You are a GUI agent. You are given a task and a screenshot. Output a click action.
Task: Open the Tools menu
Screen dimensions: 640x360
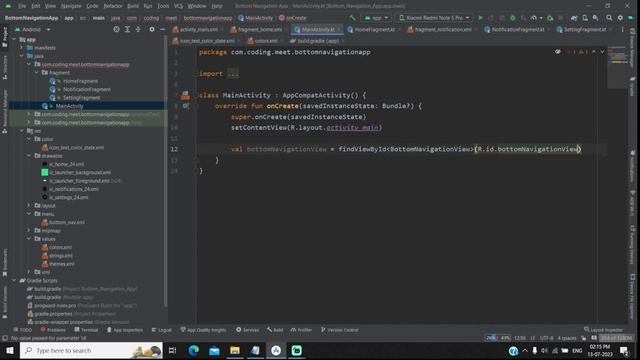click(163, 6)
